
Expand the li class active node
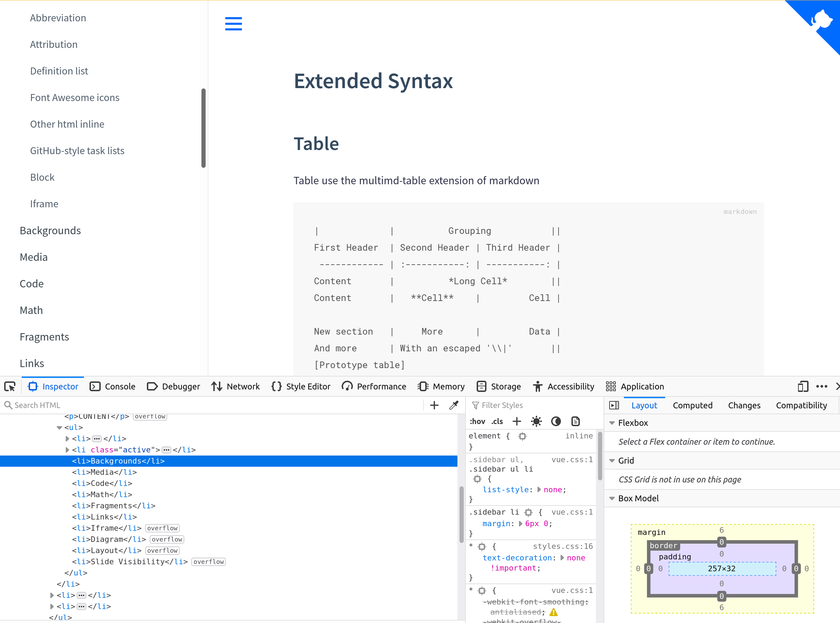(67, 450)
